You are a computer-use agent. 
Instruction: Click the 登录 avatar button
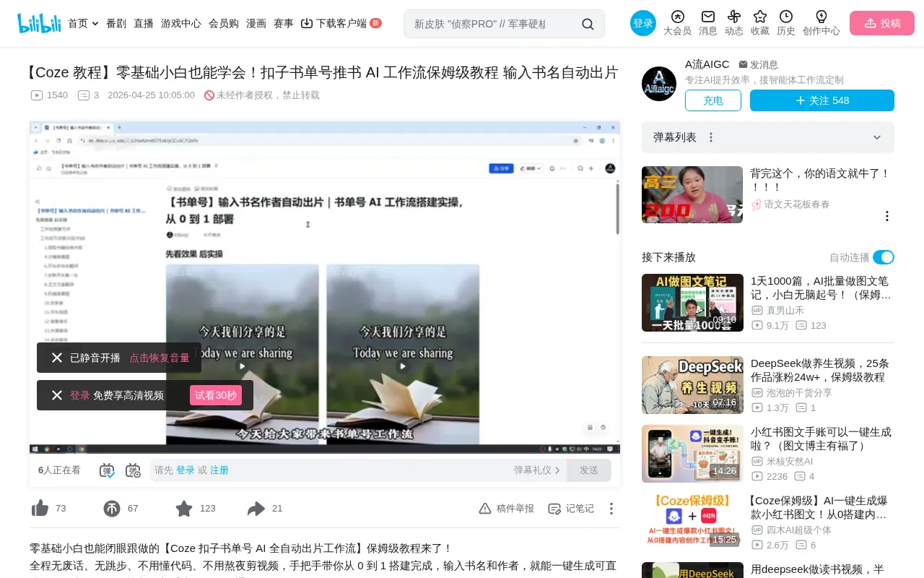pos(643,23)
